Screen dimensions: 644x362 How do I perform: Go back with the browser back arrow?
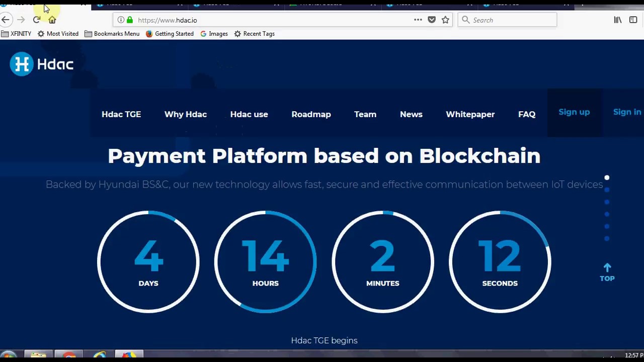[6, 20]
